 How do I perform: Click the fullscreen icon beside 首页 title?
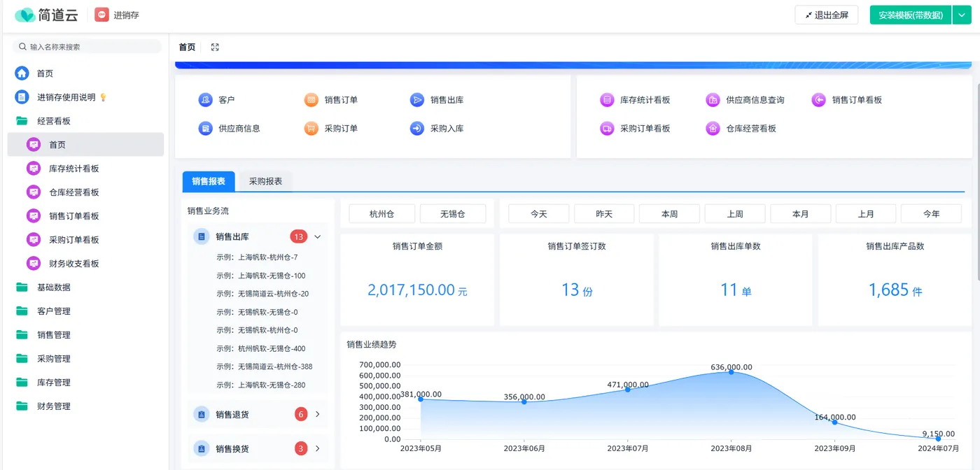tap(215, 48)
